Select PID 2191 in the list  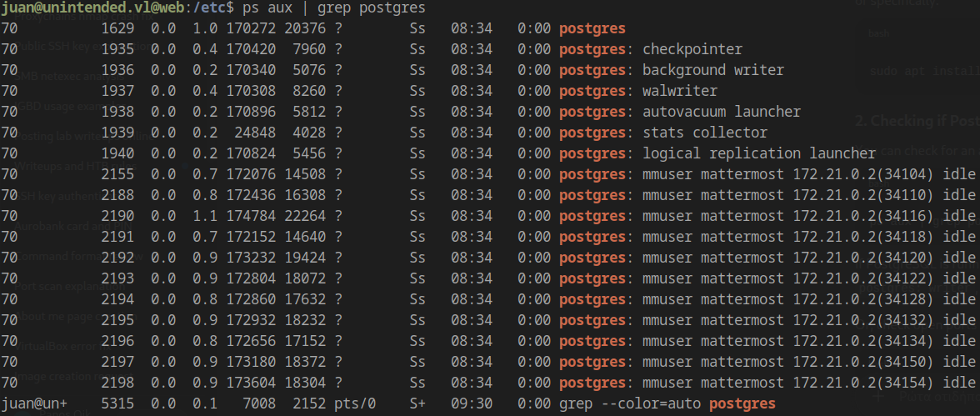point(117,237)
